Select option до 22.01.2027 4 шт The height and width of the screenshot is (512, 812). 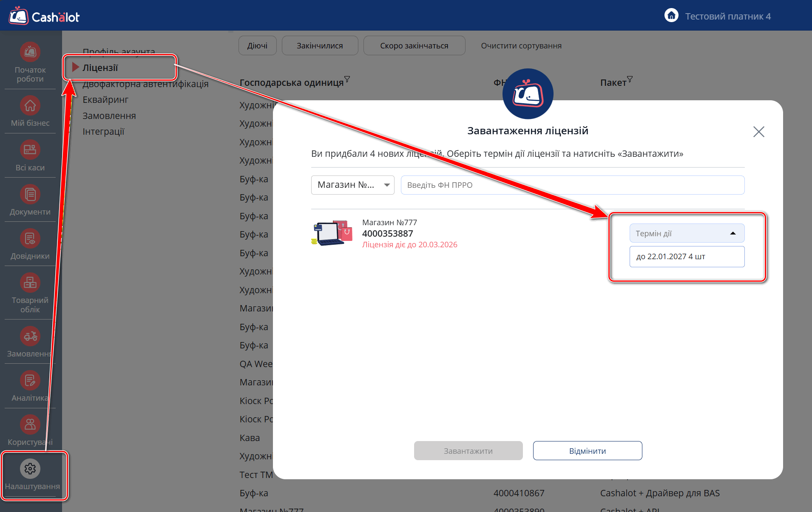pos(687,257)
